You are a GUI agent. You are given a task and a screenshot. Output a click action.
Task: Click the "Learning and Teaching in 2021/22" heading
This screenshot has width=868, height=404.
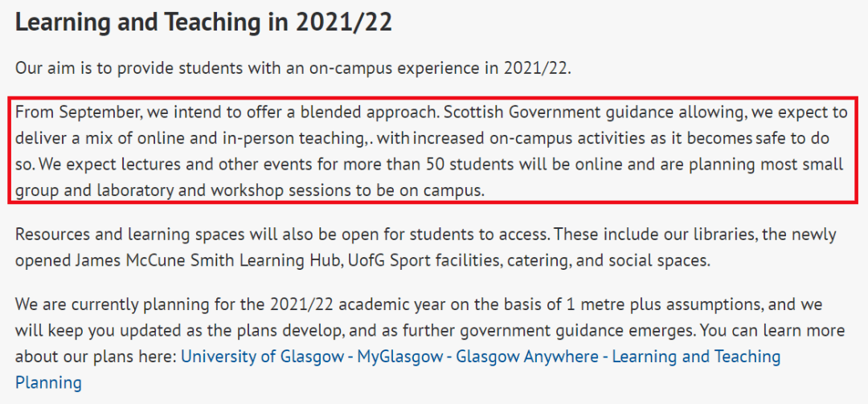[x=203, y=22]
